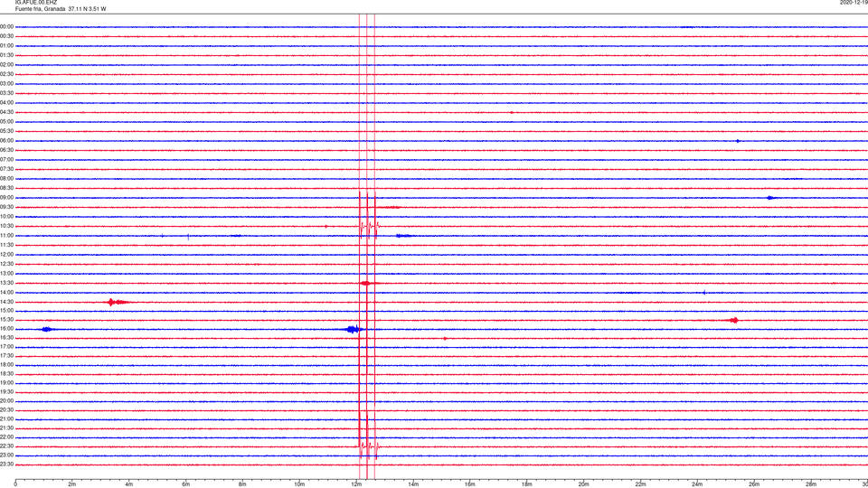Choose the 16:30 row label
This screenshot has width=868, height=488.
point(6,337)
